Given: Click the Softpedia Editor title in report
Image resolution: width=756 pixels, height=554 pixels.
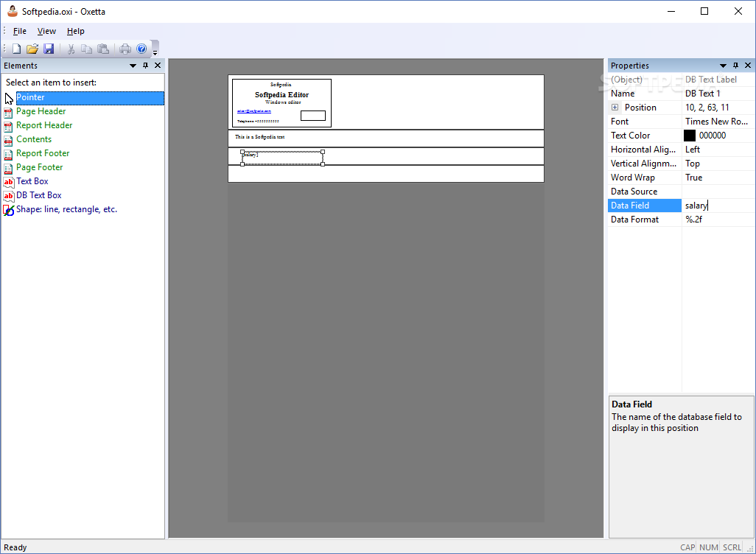Looking at the screenshot, I should [281, 95].
